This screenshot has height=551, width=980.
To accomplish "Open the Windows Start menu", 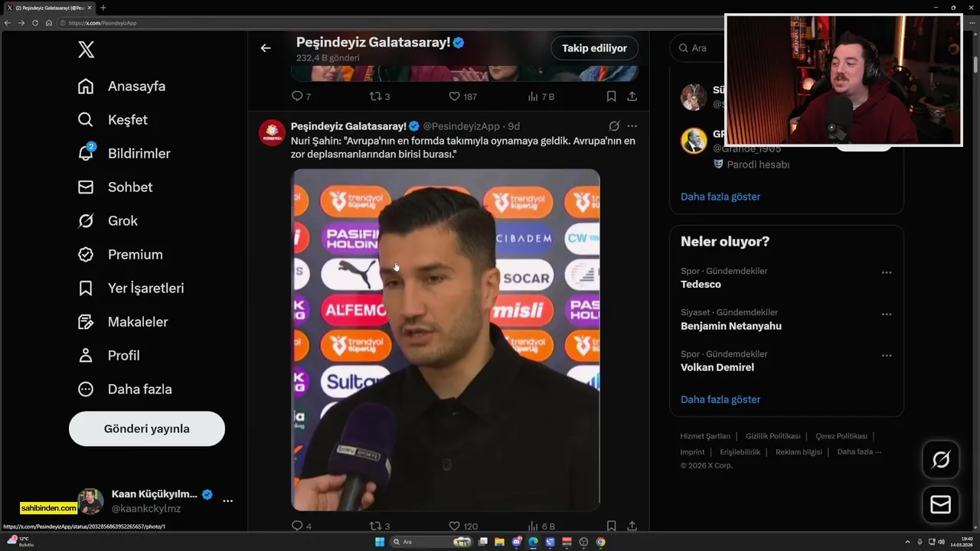I will point(380,542).
